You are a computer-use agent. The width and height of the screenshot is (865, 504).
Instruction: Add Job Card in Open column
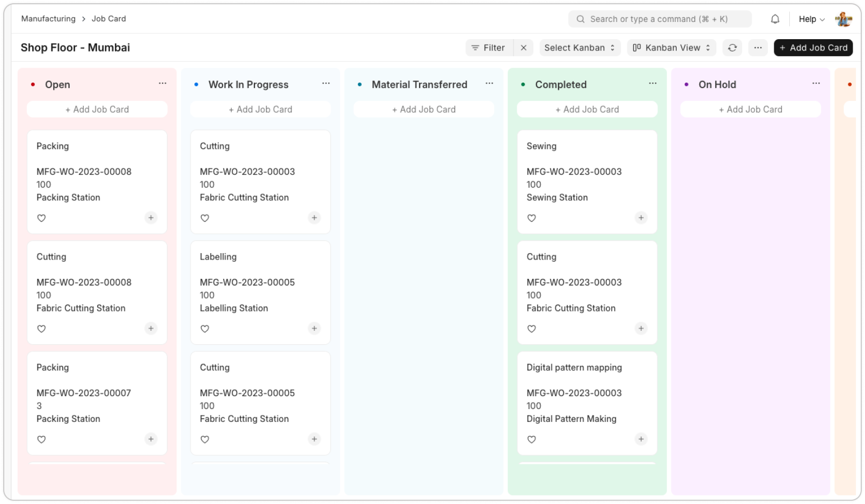pyautogui.click(x=97, y=109)
